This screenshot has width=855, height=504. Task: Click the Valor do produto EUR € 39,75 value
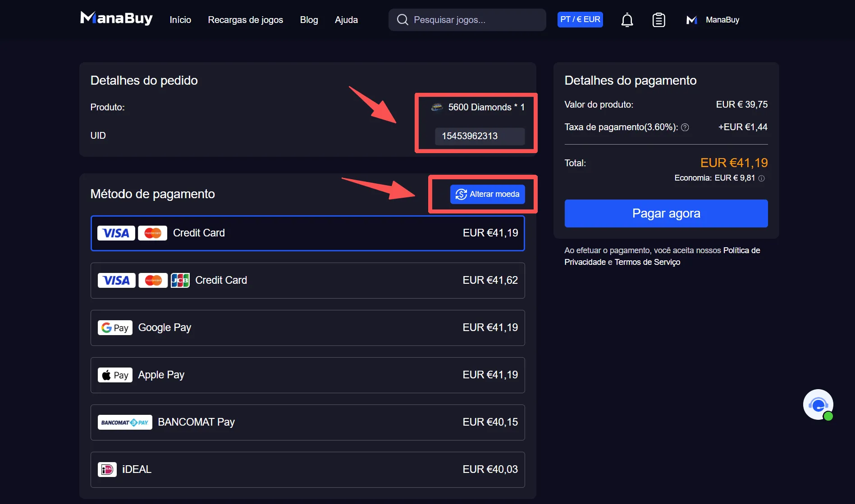click(x=741, y=104)
